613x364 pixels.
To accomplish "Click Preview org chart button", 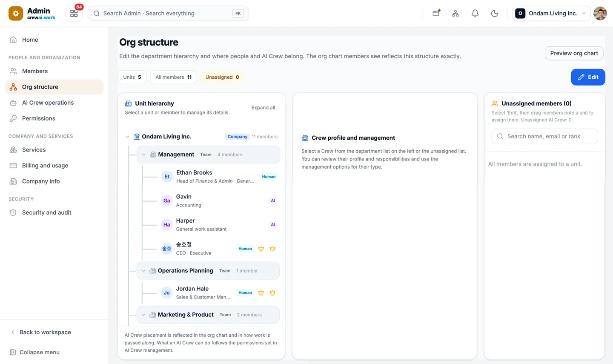I will (x=574, y=53).
